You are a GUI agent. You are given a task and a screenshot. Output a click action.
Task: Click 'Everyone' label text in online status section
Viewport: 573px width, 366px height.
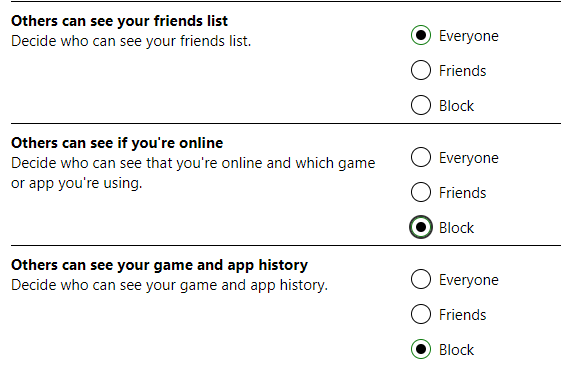[468, 158]
